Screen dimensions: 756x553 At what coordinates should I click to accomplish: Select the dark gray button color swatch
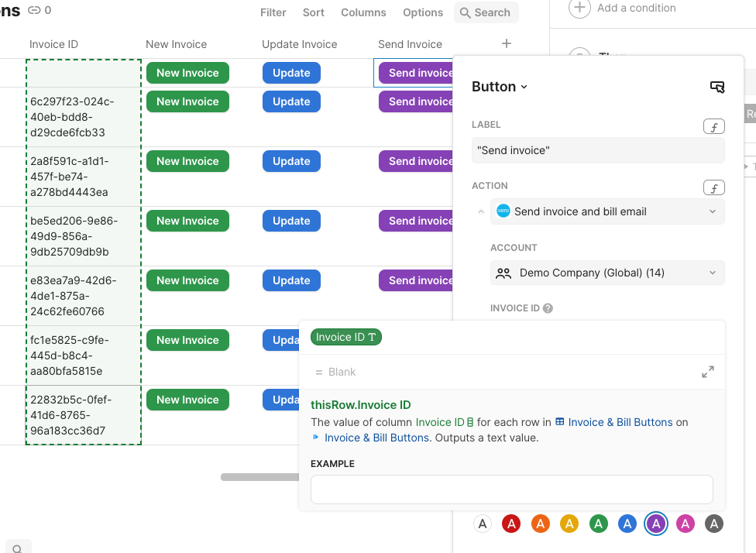(714, 524)
